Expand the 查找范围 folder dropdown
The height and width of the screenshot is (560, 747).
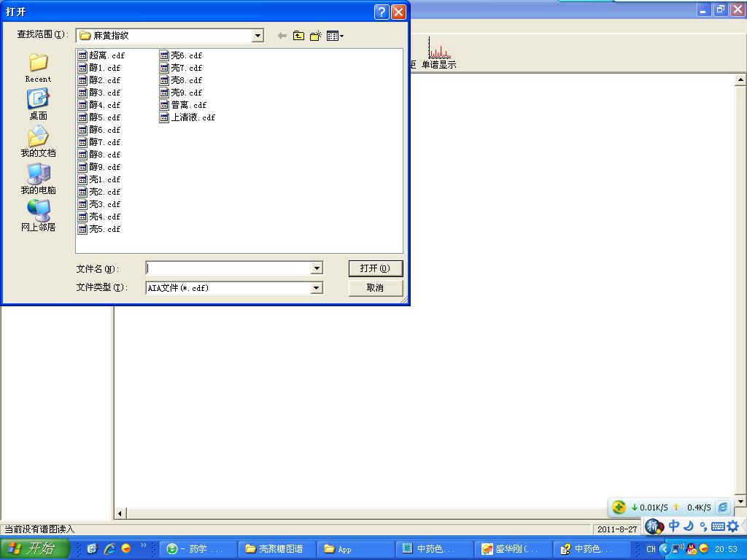pyautogui.click(x=258, y=36)
